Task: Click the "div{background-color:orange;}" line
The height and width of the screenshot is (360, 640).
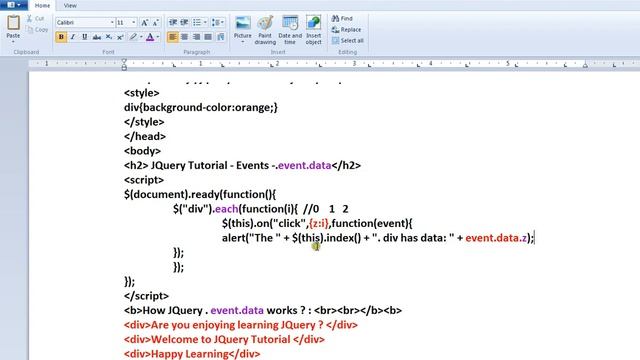Action: (201, 108)
